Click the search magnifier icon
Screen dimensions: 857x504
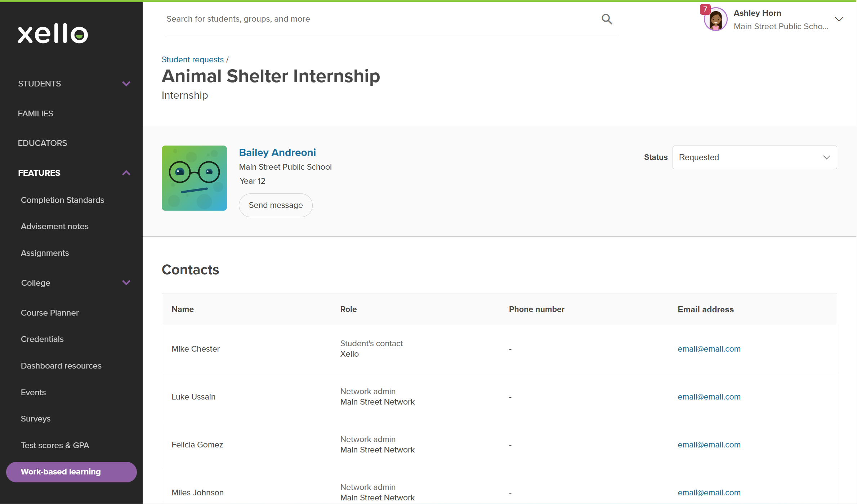pyautogui.click(x=607, y=19)
